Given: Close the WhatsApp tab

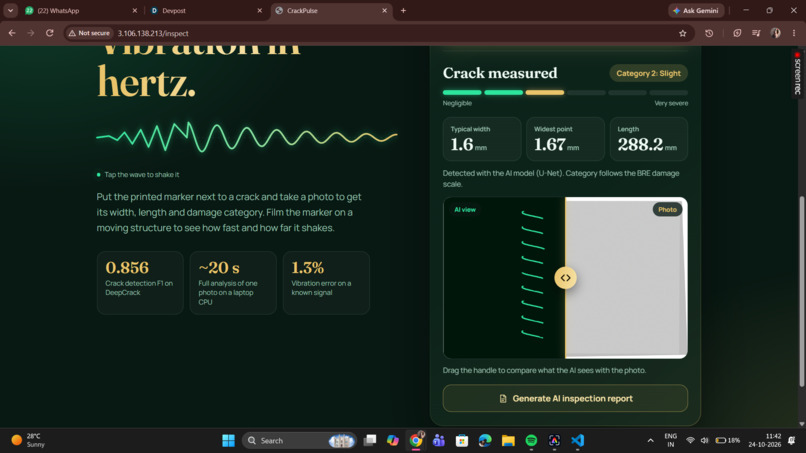Looking at the screenshot, I should click(x=135, y=10).
